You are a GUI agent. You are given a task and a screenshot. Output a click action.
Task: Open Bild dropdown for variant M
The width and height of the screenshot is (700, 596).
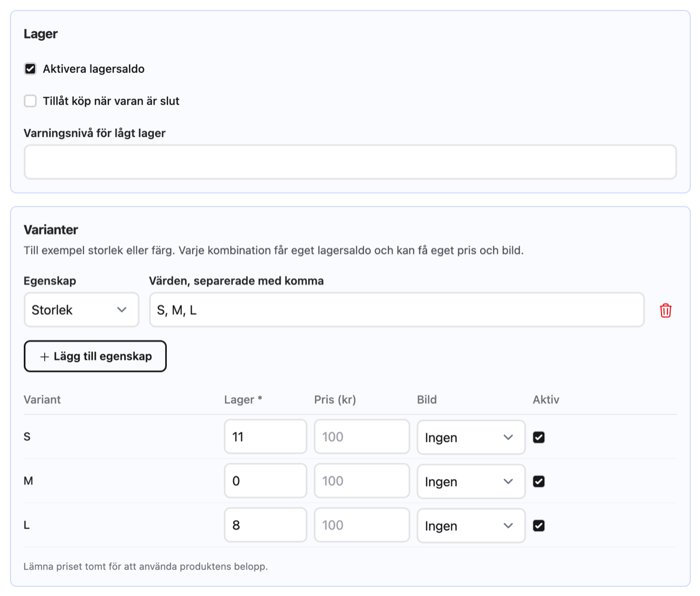coord(471,481)
